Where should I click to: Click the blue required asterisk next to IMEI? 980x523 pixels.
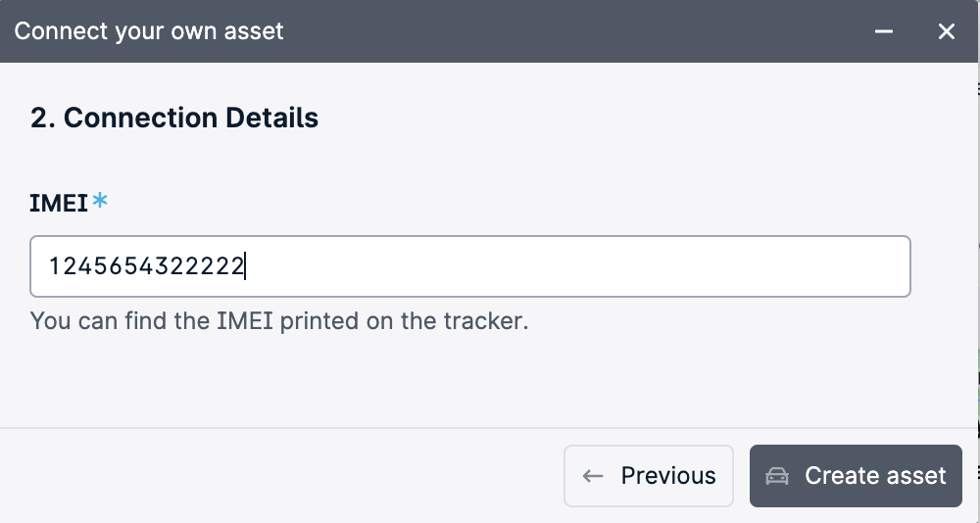pos(100,201)
